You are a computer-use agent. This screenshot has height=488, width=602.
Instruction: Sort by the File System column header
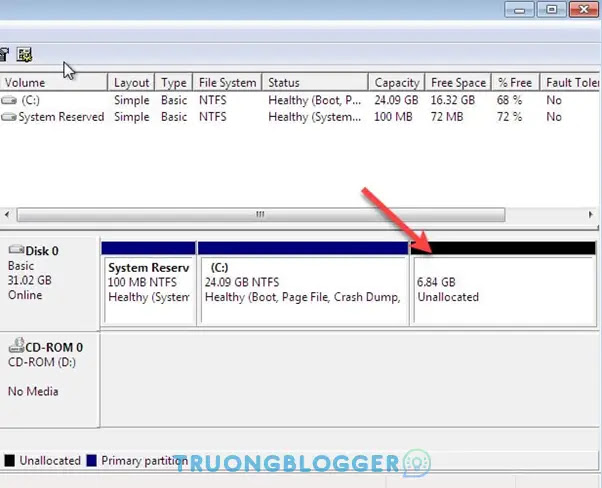pyautogui.click(x=227, y=83)
